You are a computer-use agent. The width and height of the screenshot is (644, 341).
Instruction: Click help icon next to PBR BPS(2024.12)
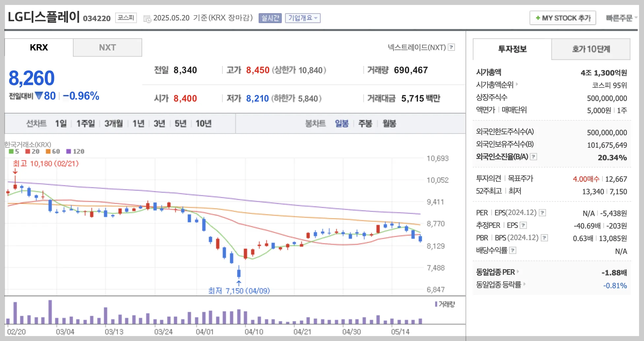544,238
